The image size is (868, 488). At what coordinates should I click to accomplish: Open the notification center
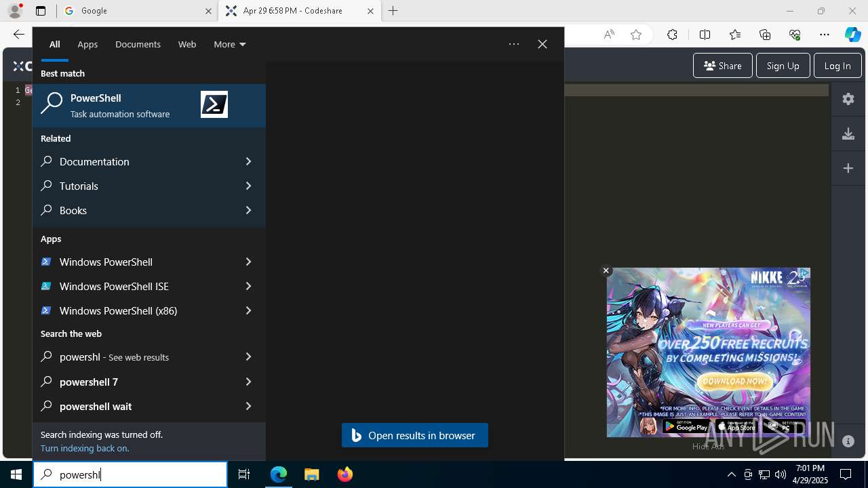846,474
